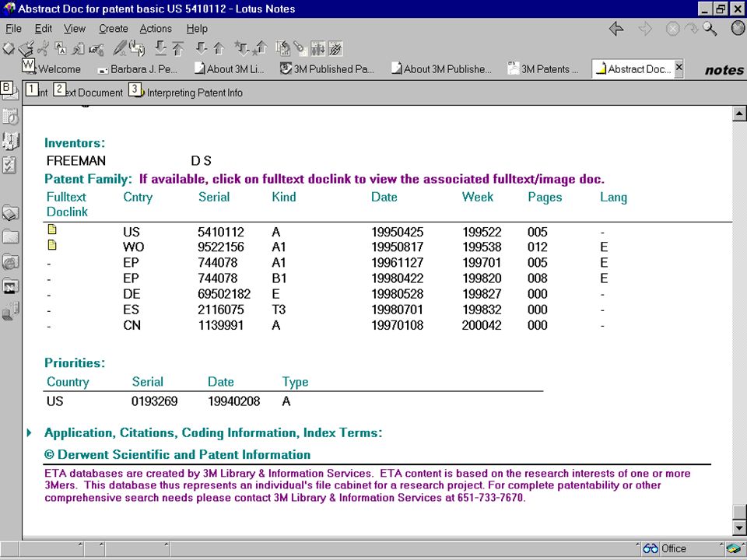Click the vertical scrollbar down arrow

[739, 527]
